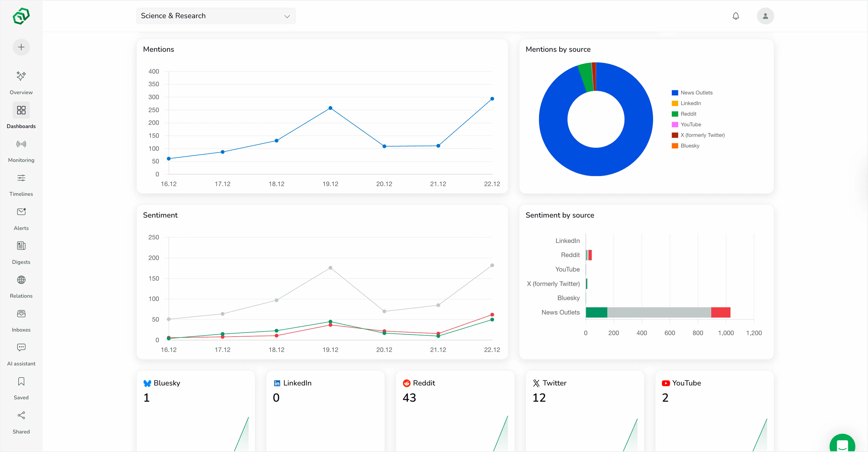868x452 pixels.
Task: Click the YouTube legend color swatch
Action: click(675, 124)
